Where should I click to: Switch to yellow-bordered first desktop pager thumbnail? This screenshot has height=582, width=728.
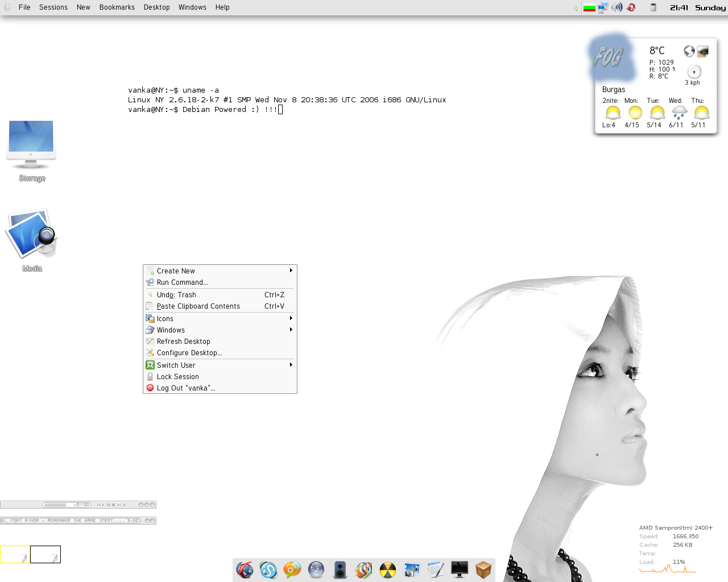(x=15, y=554)
